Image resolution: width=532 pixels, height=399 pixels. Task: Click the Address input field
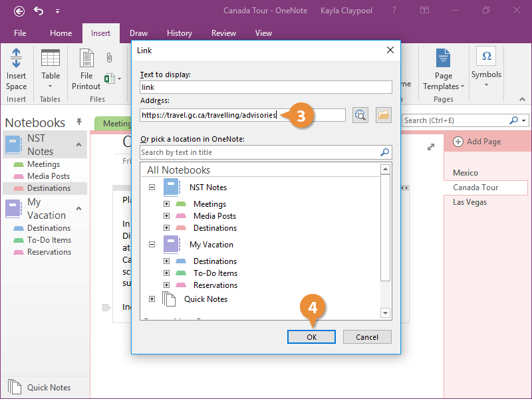(243, 115)
